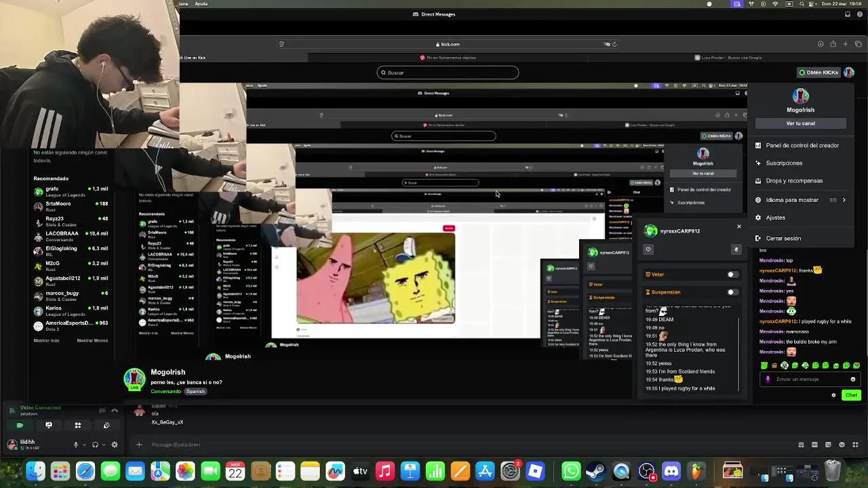Open FL Studio from the dock

click(x=696, y=471)
